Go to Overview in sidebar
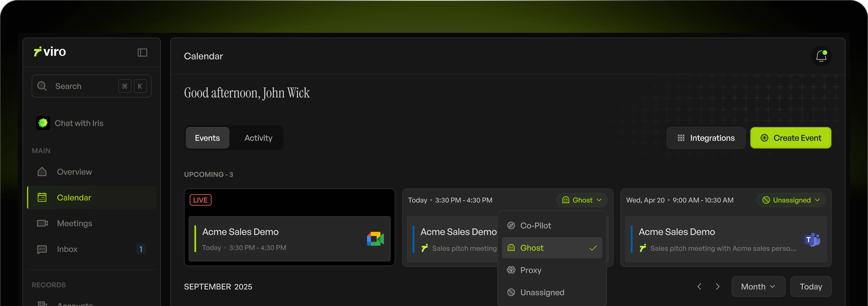The image size is (868, 306). tap(92, 172)
